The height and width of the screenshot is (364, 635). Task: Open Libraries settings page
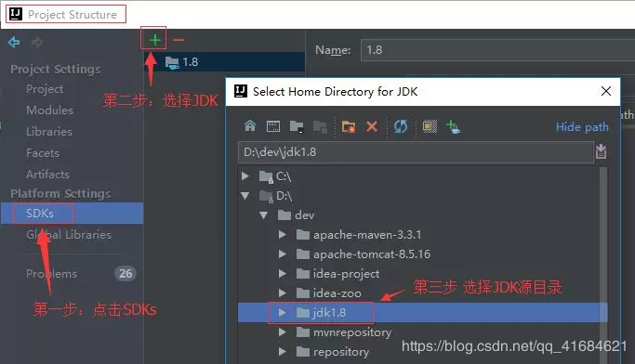click(49, 132)
